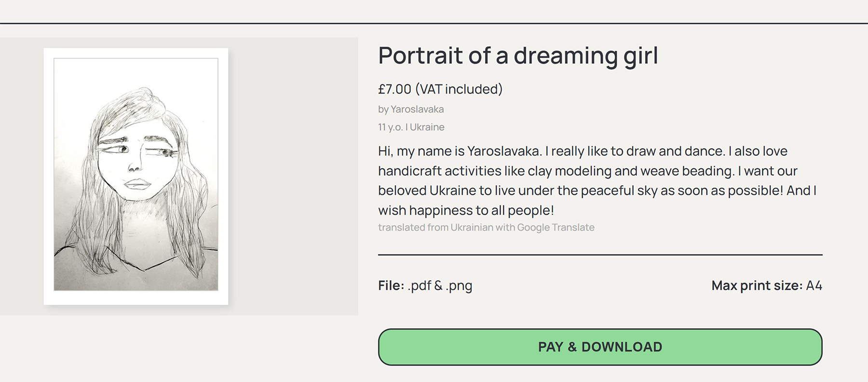Image resolution: width=868 pixels, height=382 pixels.
Task: Click the horizontal rule at the page top
Action: [434, 23]
